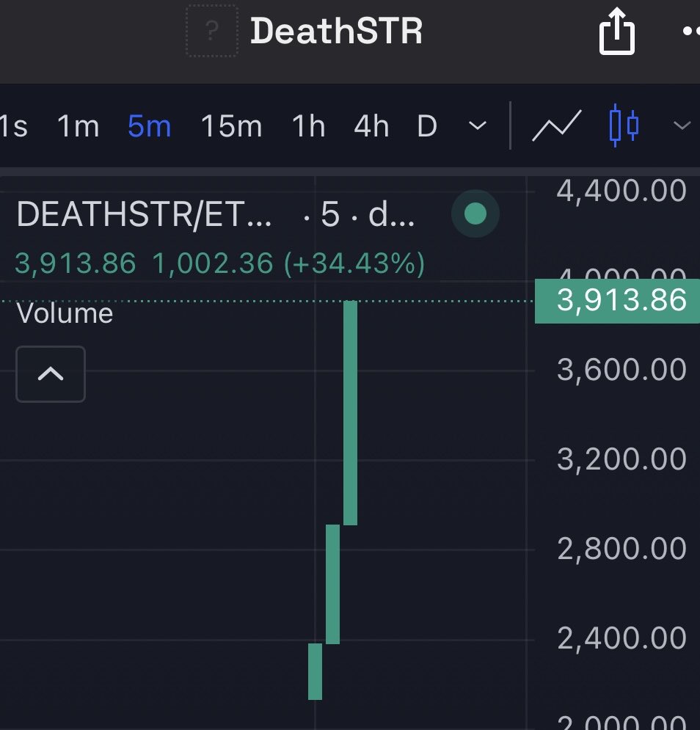
Task: Click the middle green candle
Action: click(332, 584)
